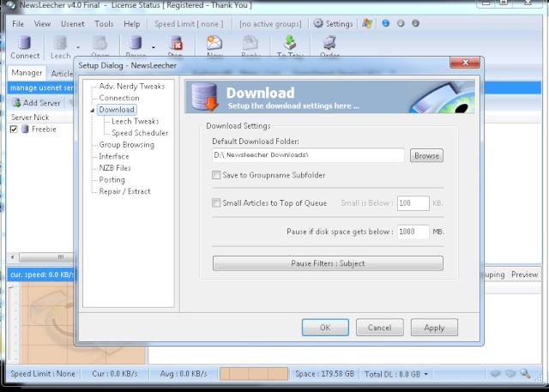The image size is (549, 392).
Task: Click the orange progress bar in status bar
Action: tap(254, 374)
